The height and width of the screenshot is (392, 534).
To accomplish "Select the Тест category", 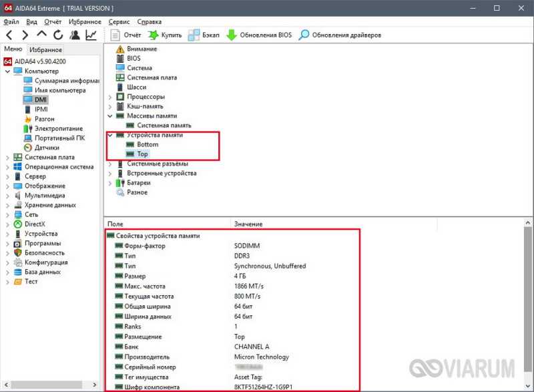I will point(26,281).
